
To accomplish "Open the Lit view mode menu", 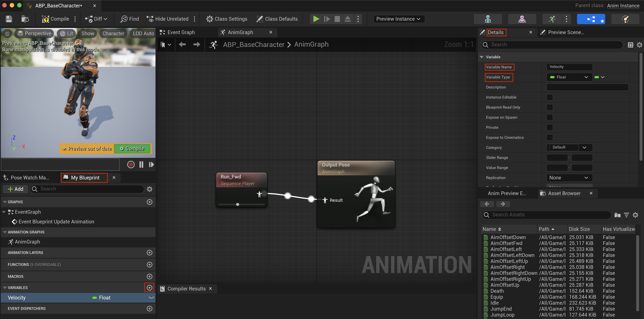I will [x=66, y=34].
